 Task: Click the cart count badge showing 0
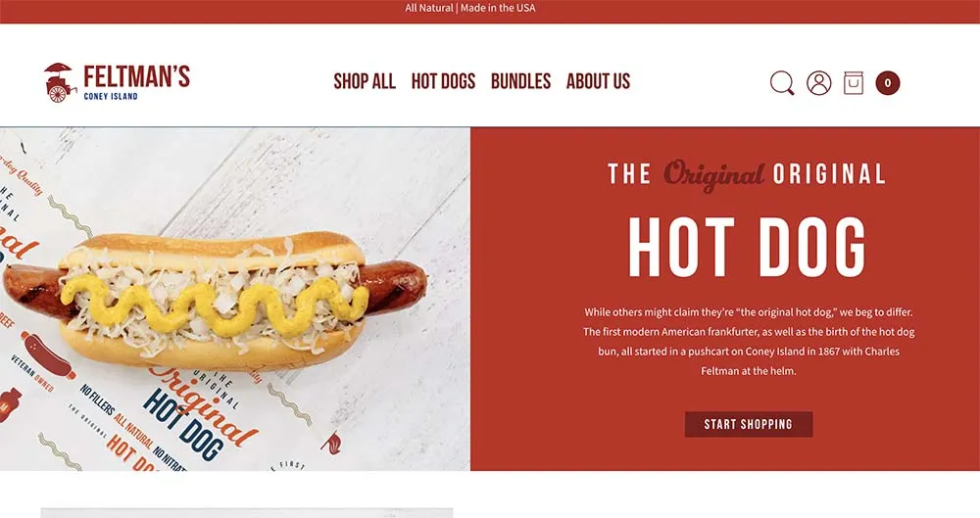click(x=888, y=83)
